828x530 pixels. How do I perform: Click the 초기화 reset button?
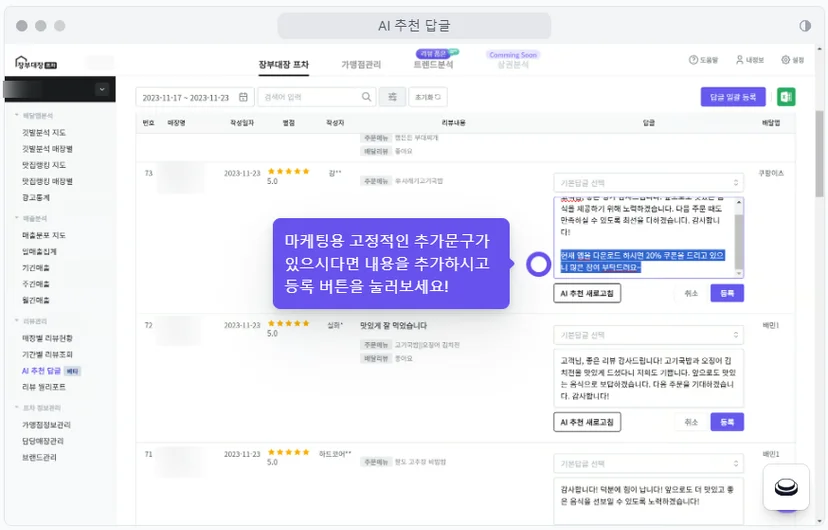coord(428,97)
